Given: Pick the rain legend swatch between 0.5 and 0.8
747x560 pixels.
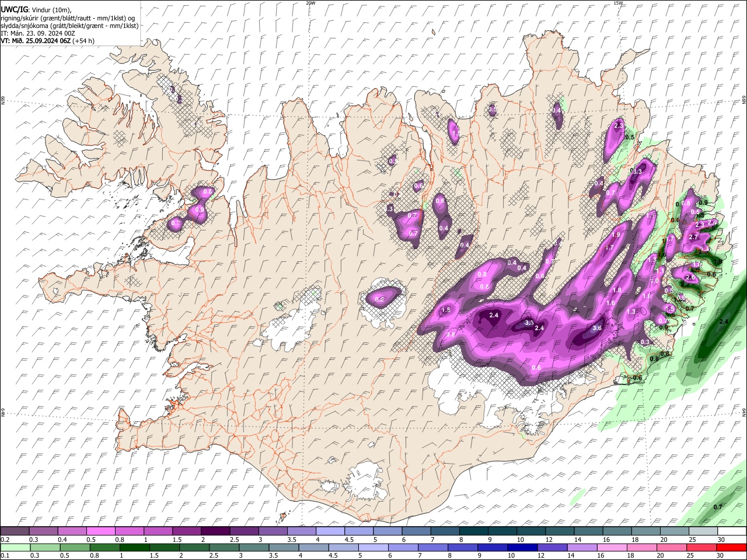Looking at the screenshot, I should 75,548.
